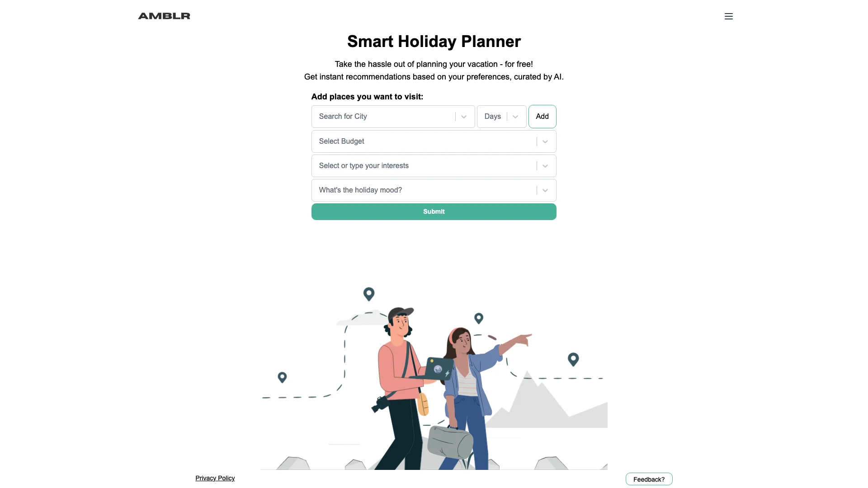The width and height of the screenshot is (868, 488).
Task: Click the top-center location pin icon
Action: click(x=368, y=294)
